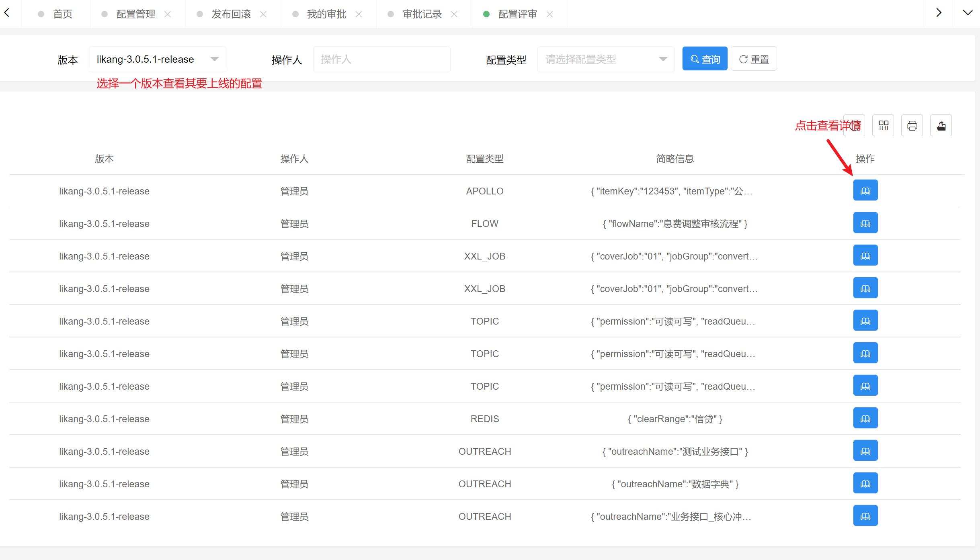Click the 操作 column header
The width and height of the screenshot is (980, 560).
865,159
